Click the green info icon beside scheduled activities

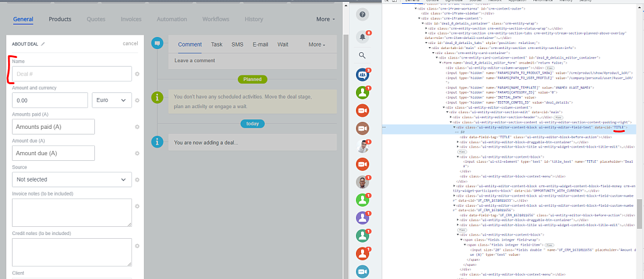coord(157,97)
